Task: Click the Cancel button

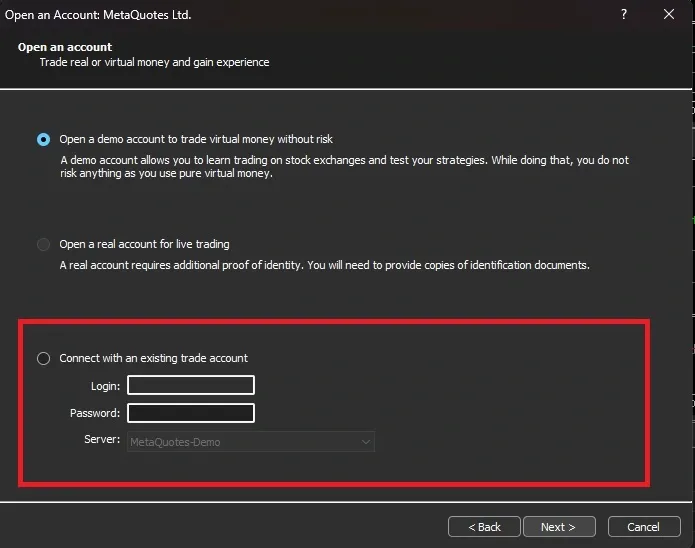Action: (x=643, y=527)
